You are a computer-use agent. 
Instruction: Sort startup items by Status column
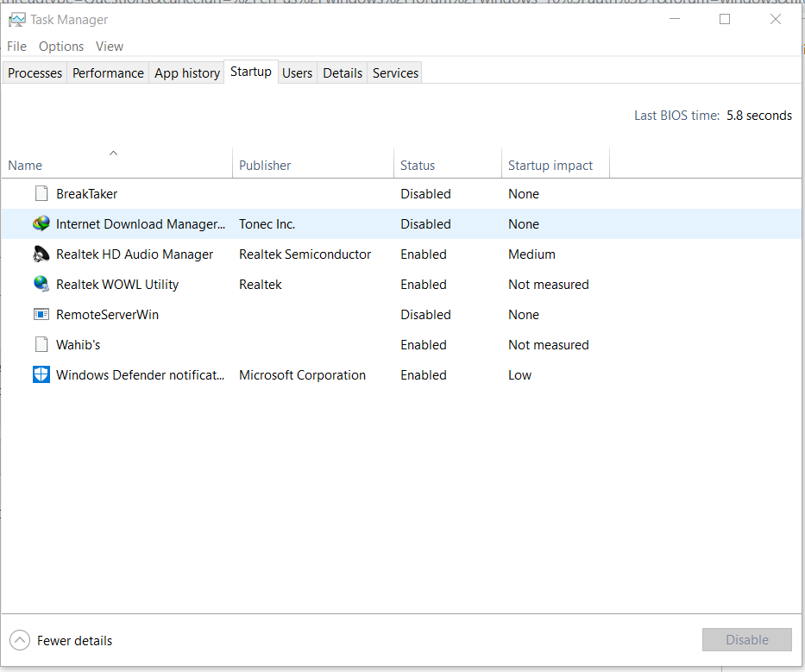[x=418, y=166]
